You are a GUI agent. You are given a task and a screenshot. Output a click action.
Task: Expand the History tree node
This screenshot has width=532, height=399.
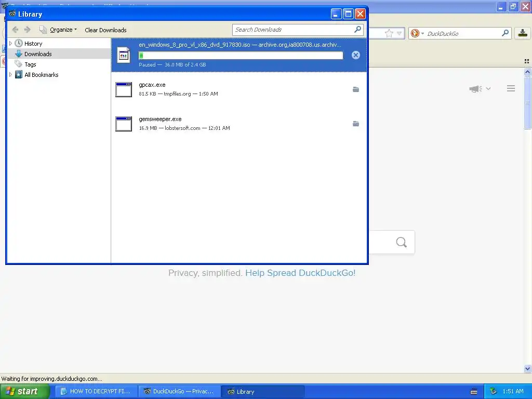(x=10, y=44)
